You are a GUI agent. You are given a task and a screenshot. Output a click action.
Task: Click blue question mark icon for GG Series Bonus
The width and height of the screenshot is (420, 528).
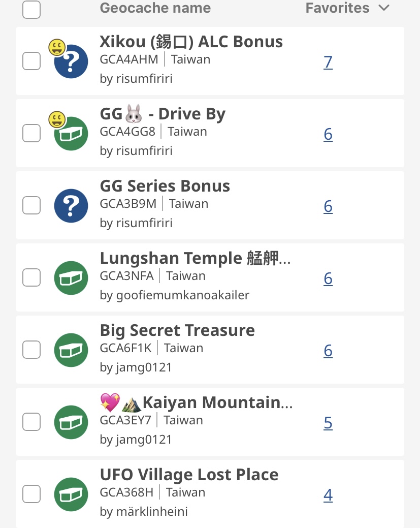(x=71, y=206)
